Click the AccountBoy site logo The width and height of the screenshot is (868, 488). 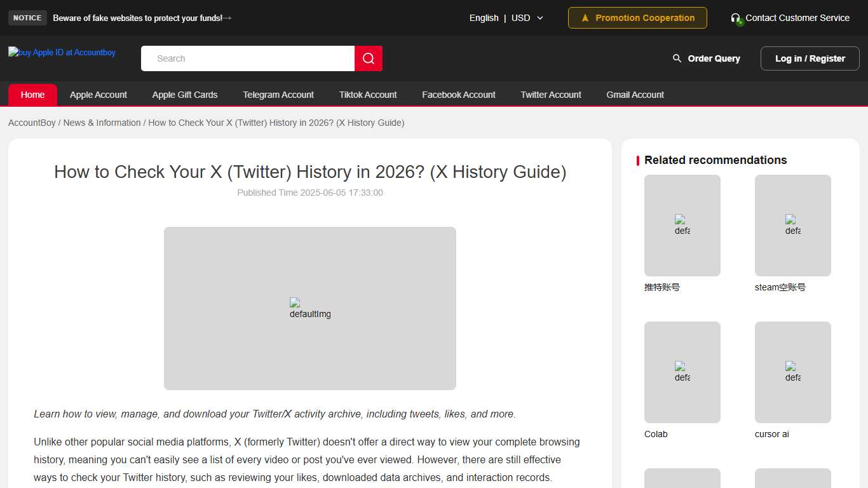[61, 52]
